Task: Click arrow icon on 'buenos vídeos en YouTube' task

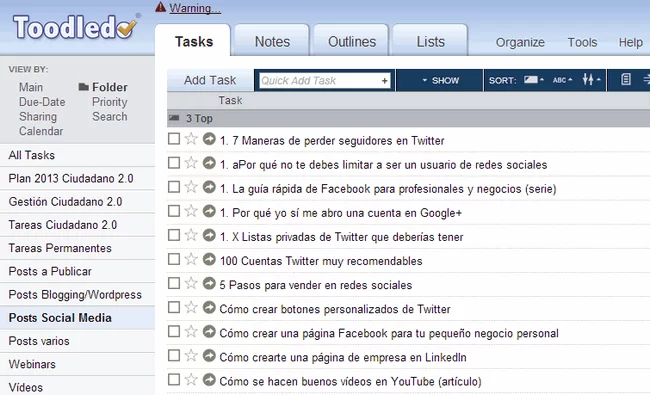Action: (209, 379)
